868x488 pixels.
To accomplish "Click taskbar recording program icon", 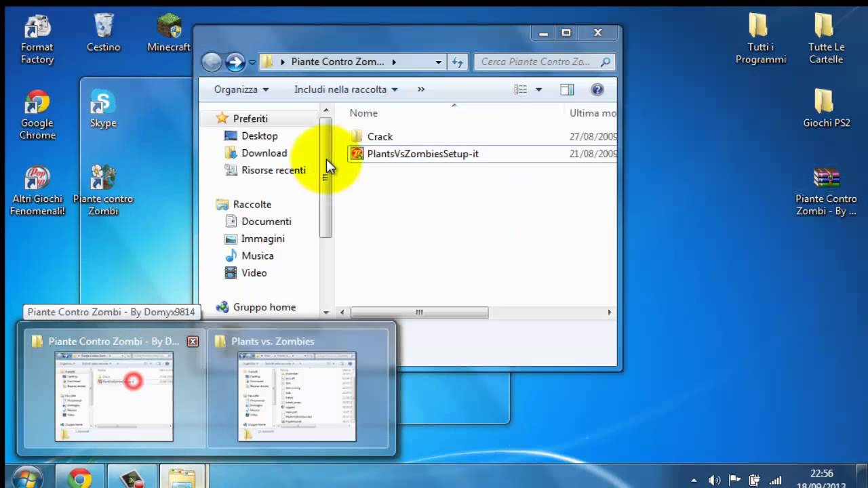I will (132, 476).
